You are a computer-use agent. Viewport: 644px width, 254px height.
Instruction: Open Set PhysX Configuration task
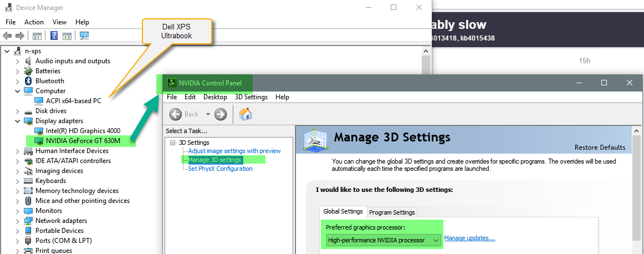pyautogui.click(x=220, y=169)
